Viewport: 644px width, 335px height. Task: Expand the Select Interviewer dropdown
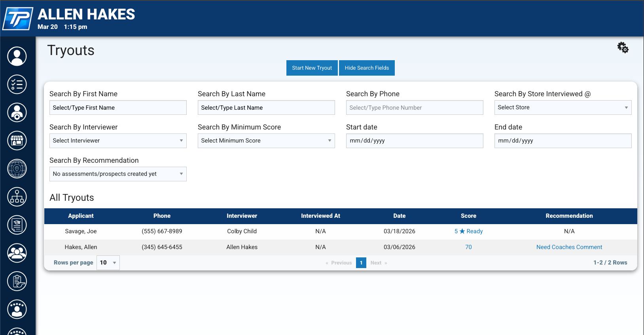(x=118, y=141)
